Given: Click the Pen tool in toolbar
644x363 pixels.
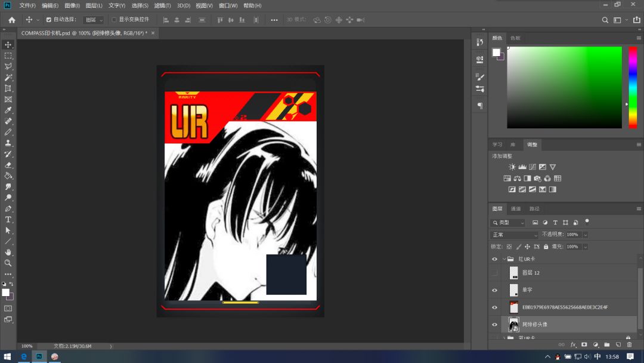Looking at the screenshot, I should coord(8,209).
